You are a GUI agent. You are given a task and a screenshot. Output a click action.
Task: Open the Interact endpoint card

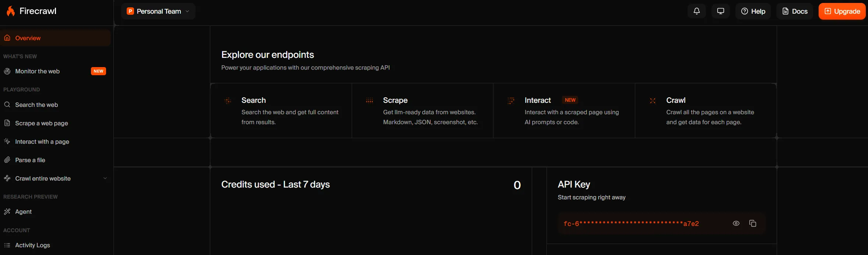coord(564,111)
